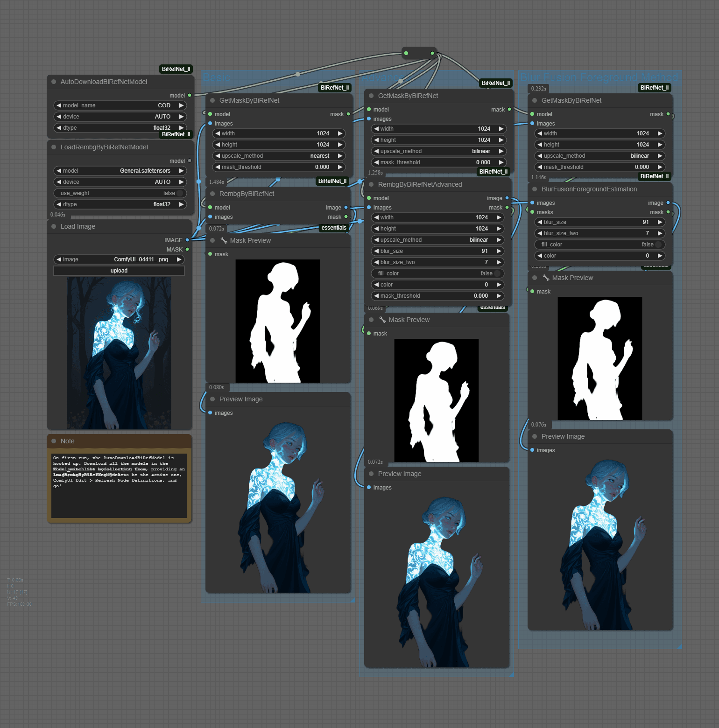Toggle fill_color in BlurFusionForegroundEstimation node
This screenshot has width=719, height=728.
point(600,245)
